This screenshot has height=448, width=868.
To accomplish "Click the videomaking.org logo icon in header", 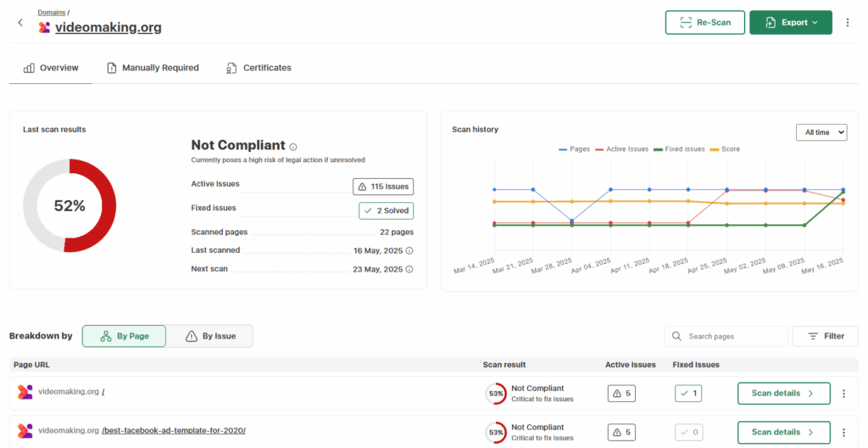I will [x=44, y=27].
